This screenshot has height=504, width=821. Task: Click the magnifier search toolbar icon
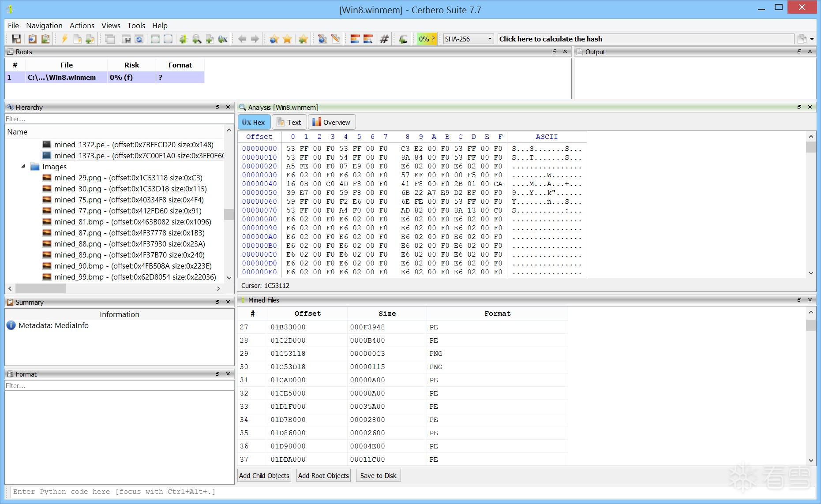197,39
